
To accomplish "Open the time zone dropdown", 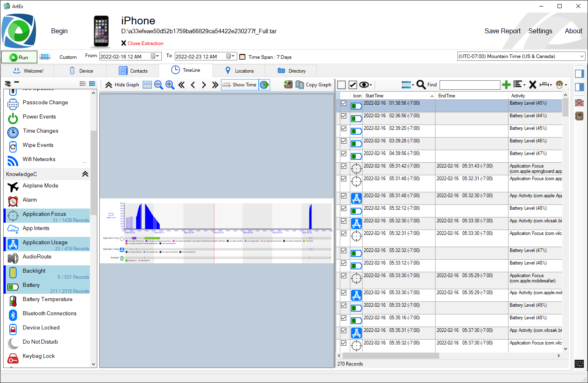I will click(582, 56).
